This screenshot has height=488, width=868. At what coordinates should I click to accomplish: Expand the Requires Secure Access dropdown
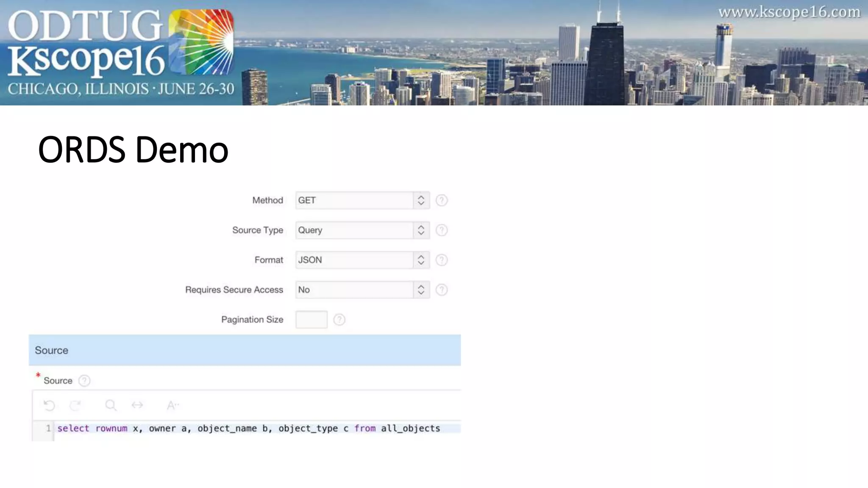point(362,290)
